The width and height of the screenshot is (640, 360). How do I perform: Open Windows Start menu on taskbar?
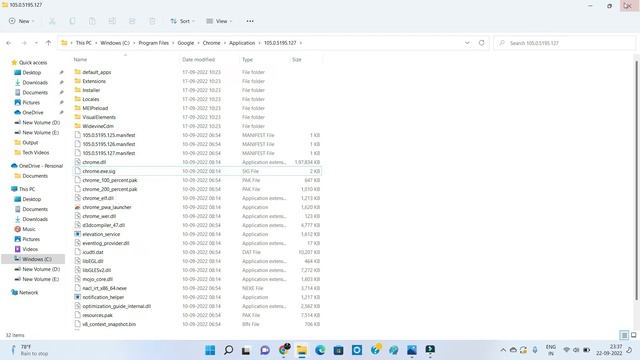(x=210, y=350)
